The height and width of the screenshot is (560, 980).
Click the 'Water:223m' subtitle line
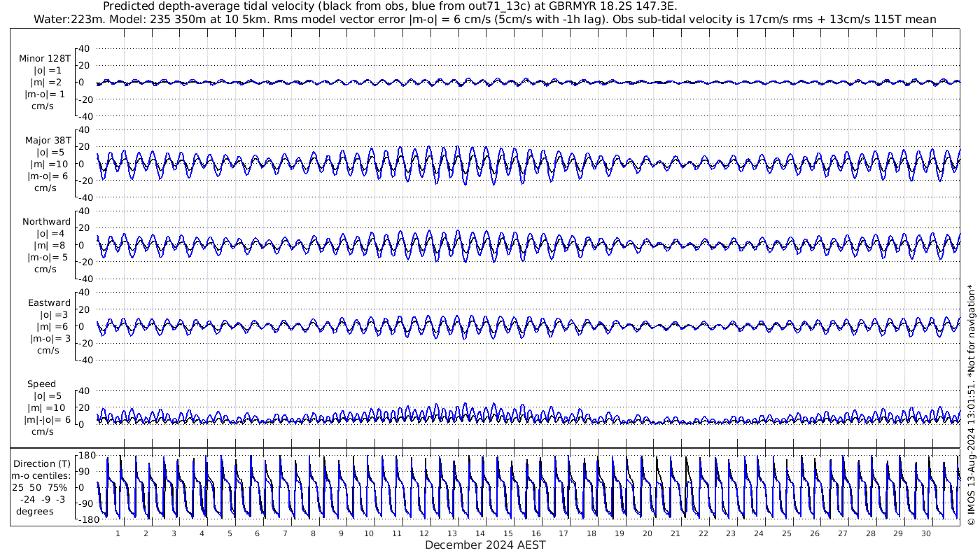(484, 19)
